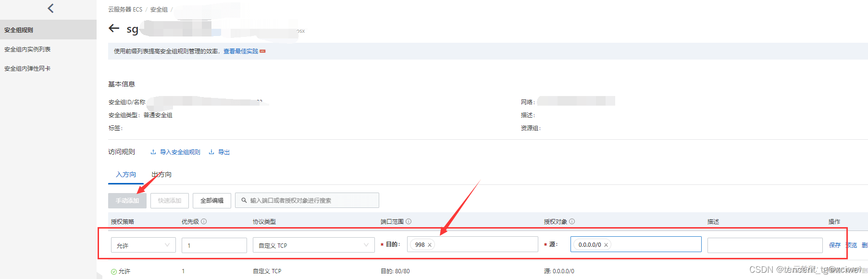Click 预览 in the rule row

[x=851, y=245]
